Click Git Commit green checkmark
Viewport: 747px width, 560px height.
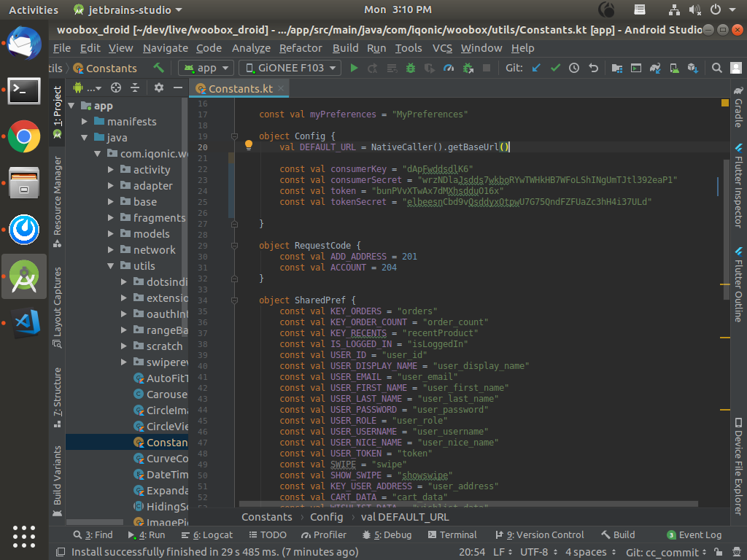[555, 68]
